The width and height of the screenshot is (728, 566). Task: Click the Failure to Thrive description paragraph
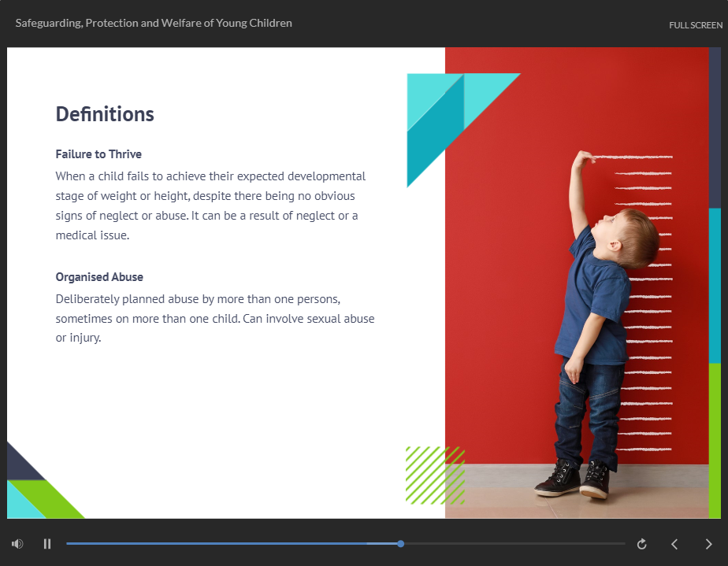tap(210, 205)
